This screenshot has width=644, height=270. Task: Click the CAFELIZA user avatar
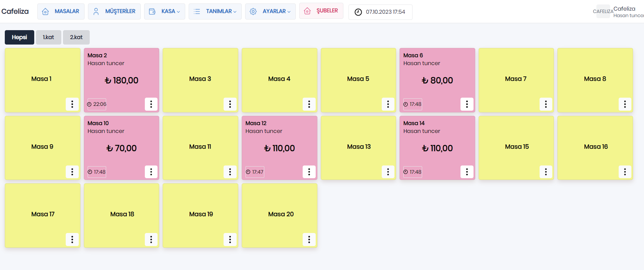[x=603, y=11]
